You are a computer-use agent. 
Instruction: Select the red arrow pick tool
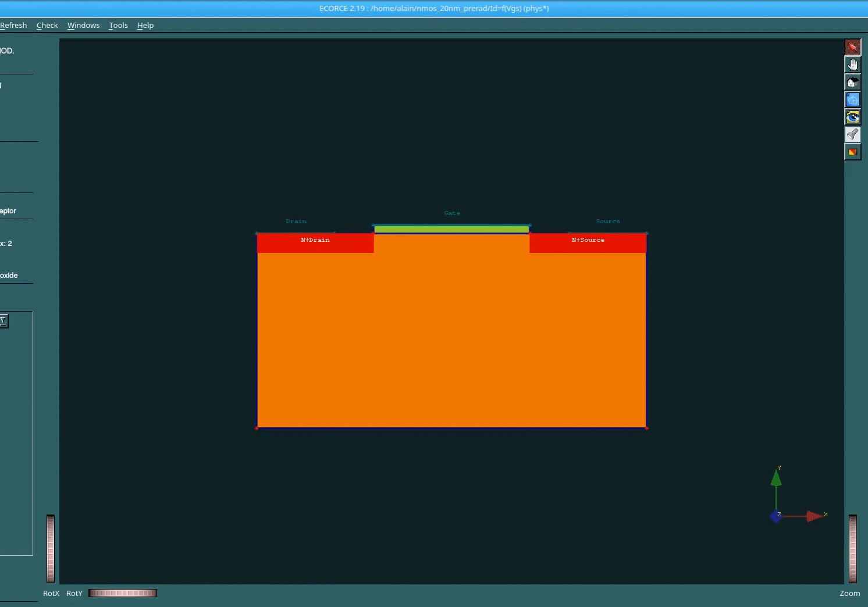pos(852,47)
